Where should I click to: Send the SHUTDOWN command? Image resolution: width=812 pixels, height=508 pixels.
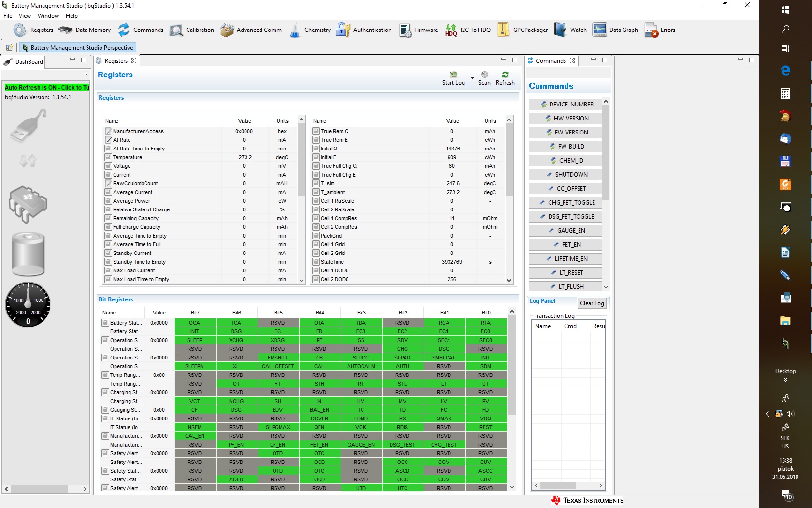point(565,175)
